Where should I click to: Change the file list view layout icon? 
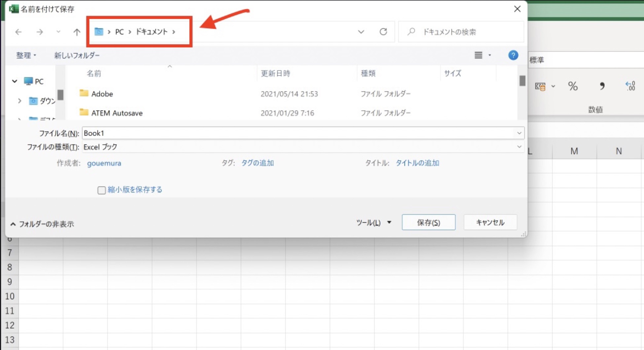pos(479,55)
